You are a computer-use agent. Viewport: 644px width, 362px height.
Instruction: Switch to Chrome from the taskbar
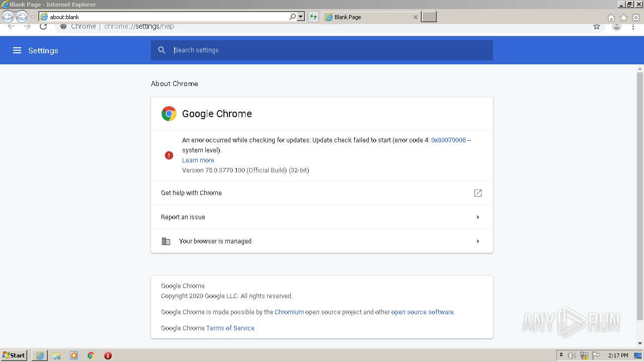[x=91, y=355]
